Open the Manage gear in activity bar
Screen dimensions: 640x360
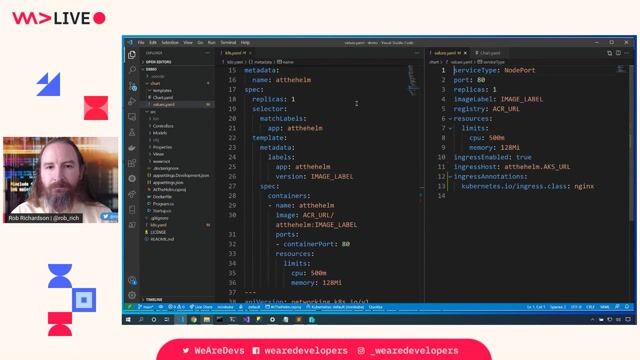[132, 295]
